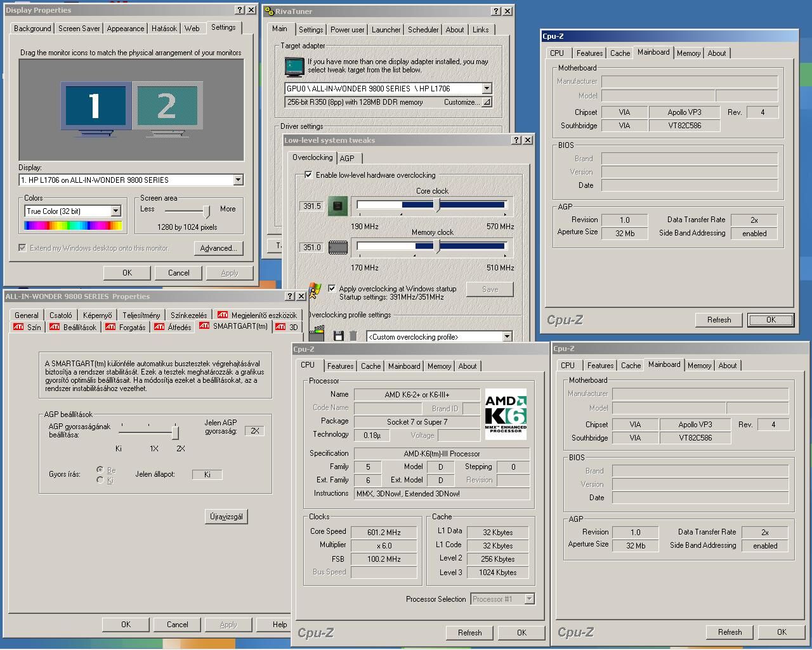Click the Screen area resolution slider handle

click(x=206, y=211)
